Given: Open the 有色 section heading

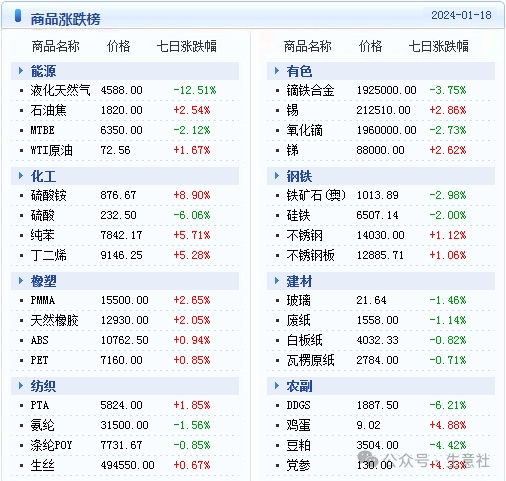Looking at the screenshot, I should point(299,71).
